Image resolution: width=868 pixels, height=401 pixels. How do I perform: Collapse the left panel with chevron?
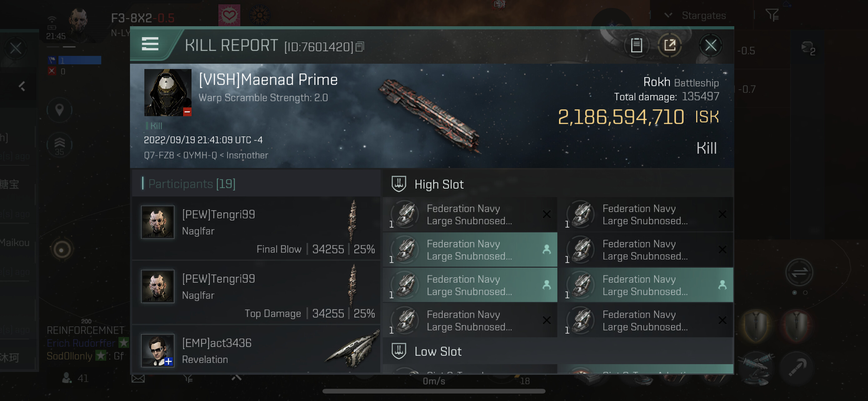pyautogui.click(x=22, y=87)
